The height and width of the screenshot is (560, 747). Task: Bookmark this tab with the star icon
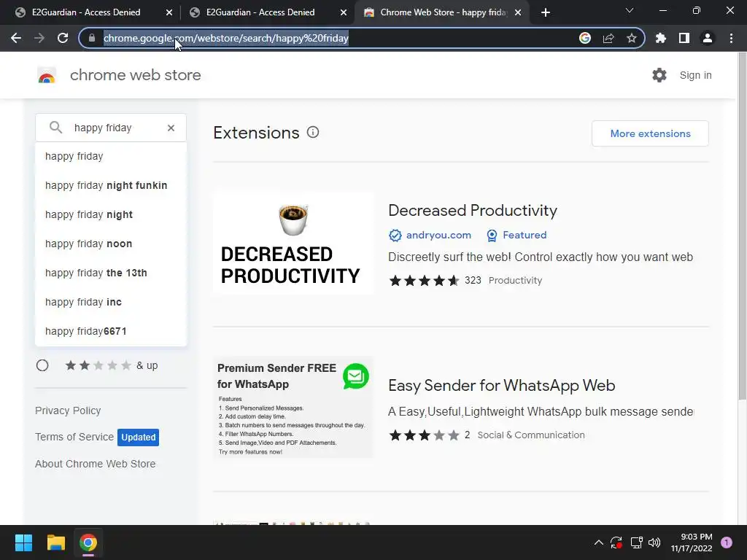tap(632, 38)
